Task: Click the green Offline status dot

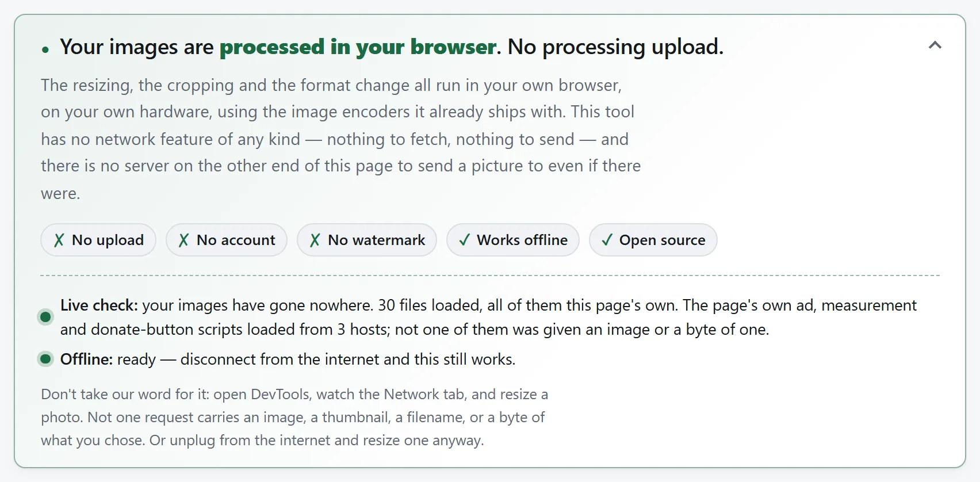Action: click(x=45, y=359)
